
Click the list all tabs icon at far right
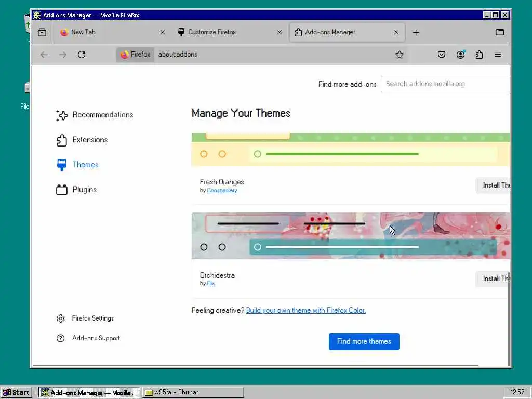coord(500,33)
